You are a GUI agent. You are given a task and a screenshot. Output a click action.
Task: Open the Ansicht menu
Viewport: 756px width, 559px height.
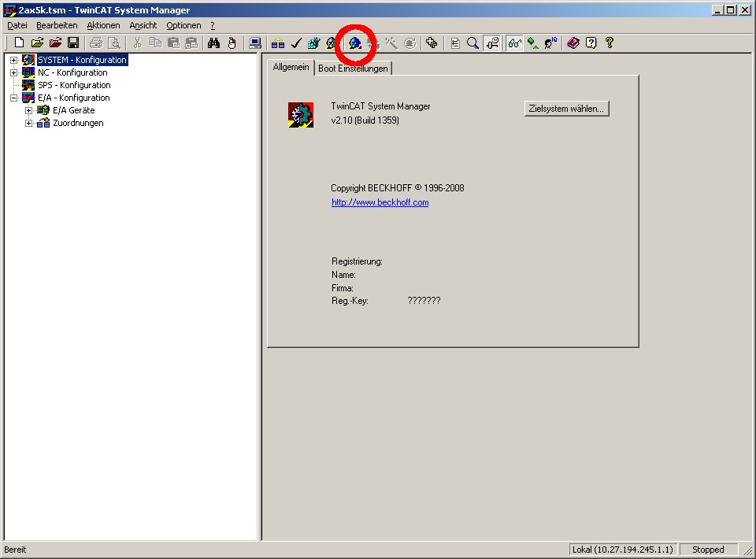pos(143,25)
